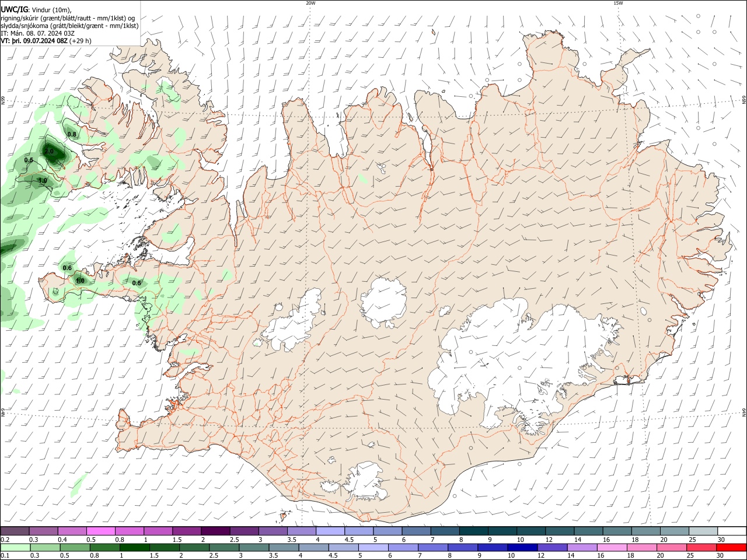Click the 'slydda/snjókoma' legend description line
The width and height of the screenshot is (747, 560).
tap(69, 26)
